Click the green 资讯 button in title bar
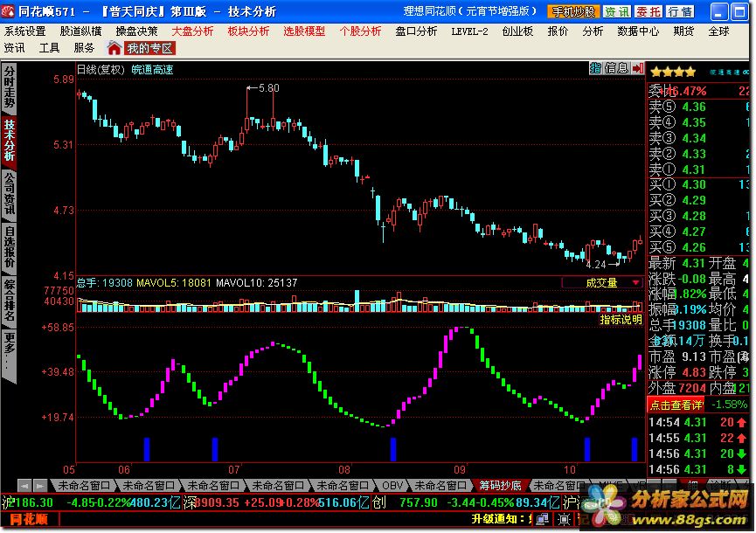The height and width of the screenshot is (533, 756). [x=617, y=11]
